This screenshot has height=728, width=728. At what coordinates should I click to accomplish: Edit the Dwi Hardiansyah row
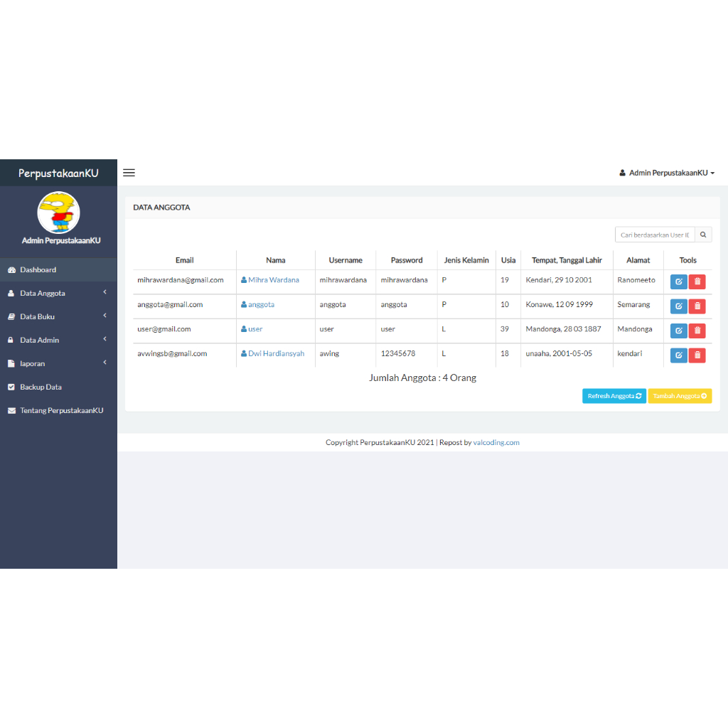point(678,355)
